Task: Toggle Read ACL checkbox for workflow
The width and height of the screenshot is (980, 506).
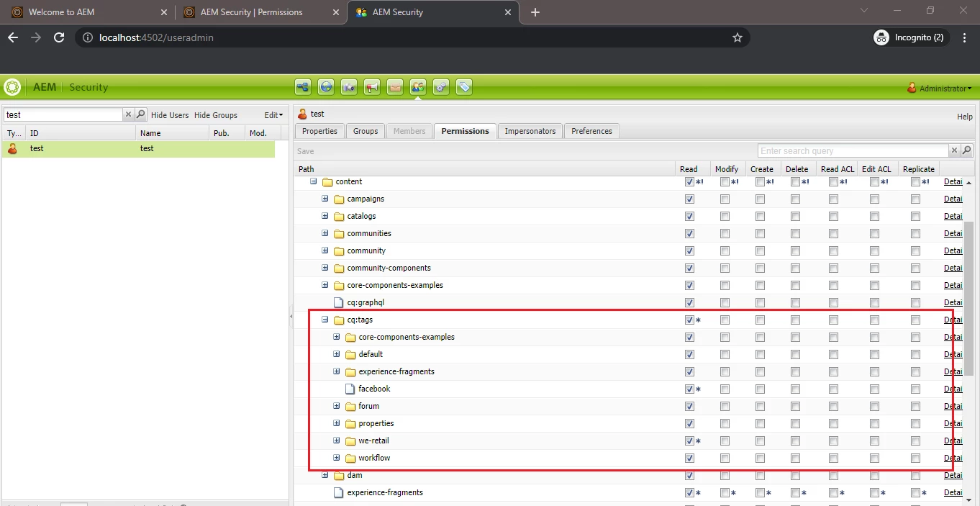Action: 833,458
